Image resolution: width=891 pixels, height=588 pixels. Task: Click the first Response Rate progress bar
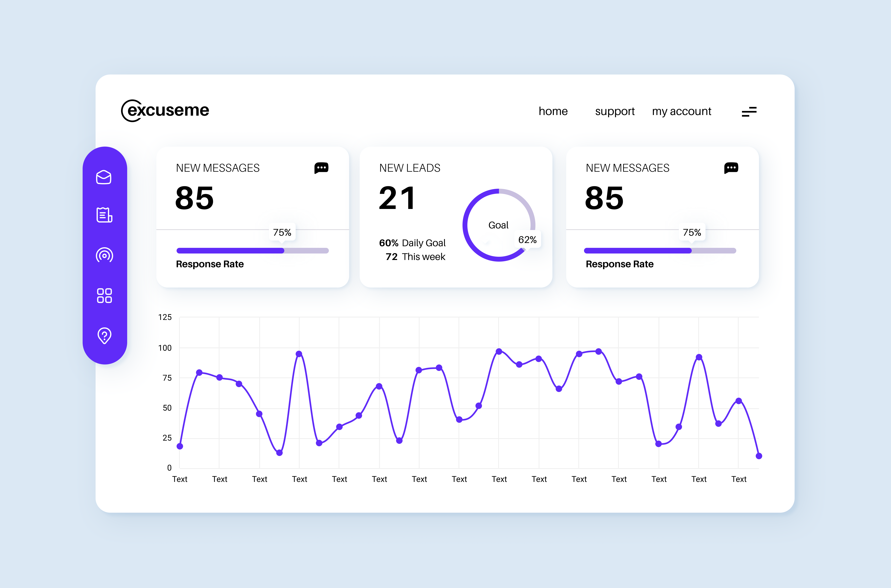tap(252, 250)
